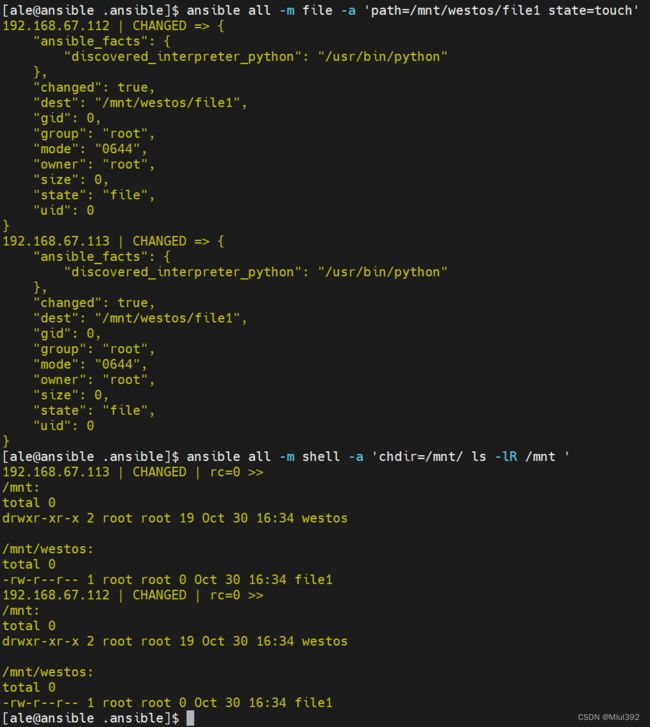Image resolution: width=650 pixels, height=727 pixels.
Task: Click the terminal cursor block at final prompt
Action: tap(190, 718)
